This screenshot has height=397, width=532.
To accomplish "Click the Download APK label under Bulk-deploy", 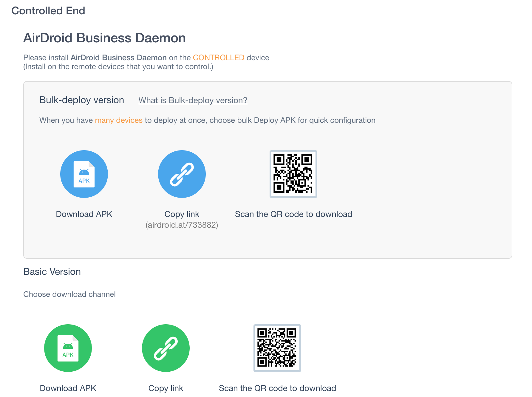I will (x=84, y=214).
